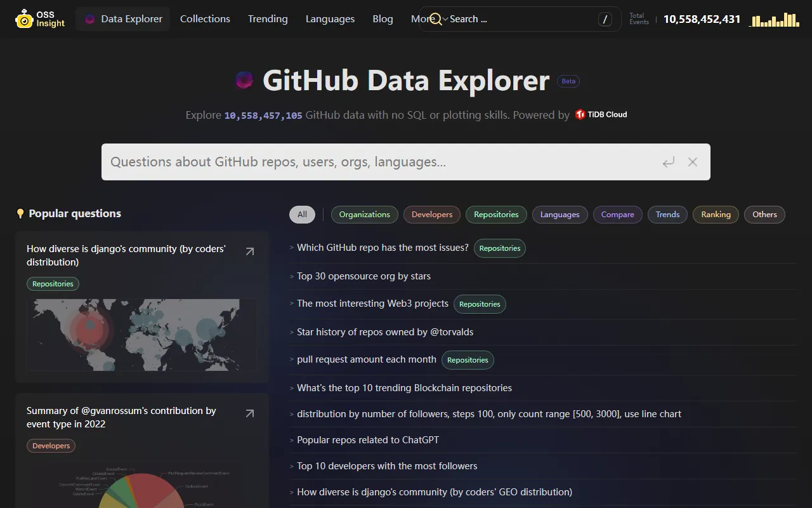
Task: Select the All filter tab
Action: (x=302, y=215)
